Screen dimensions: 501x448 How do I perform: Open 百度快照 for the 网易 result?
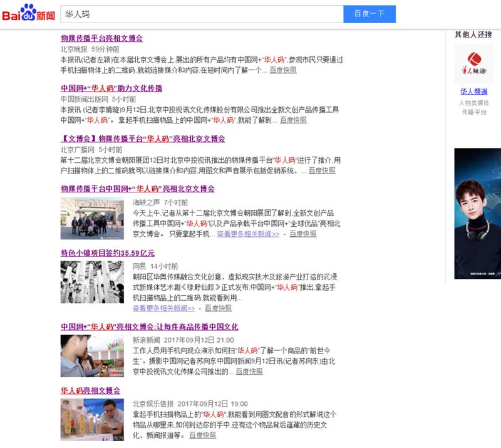[218, 308]
